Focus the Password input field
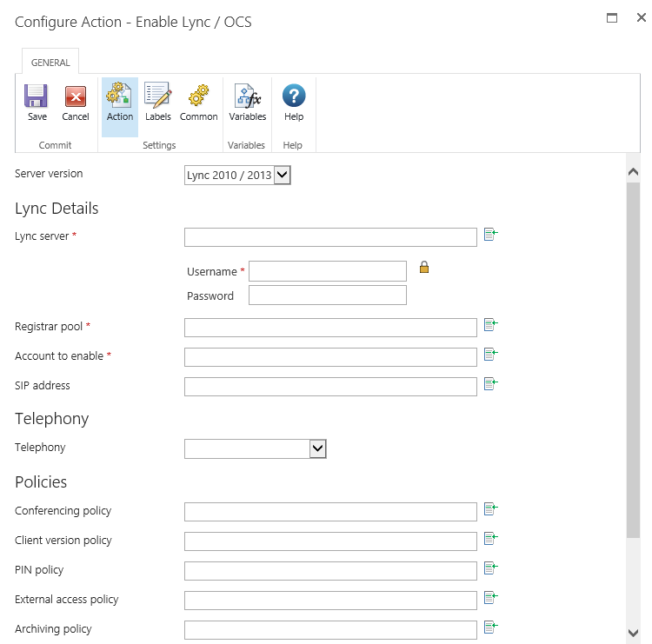This screenshot has height=644, width=652. coord(327,295)
